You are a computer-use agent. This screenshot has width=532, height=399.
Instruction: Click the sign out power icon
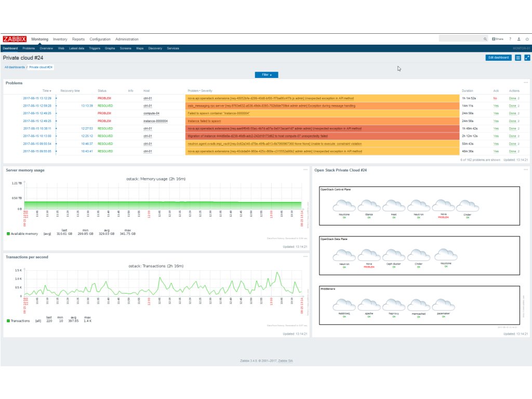(527, 39)
